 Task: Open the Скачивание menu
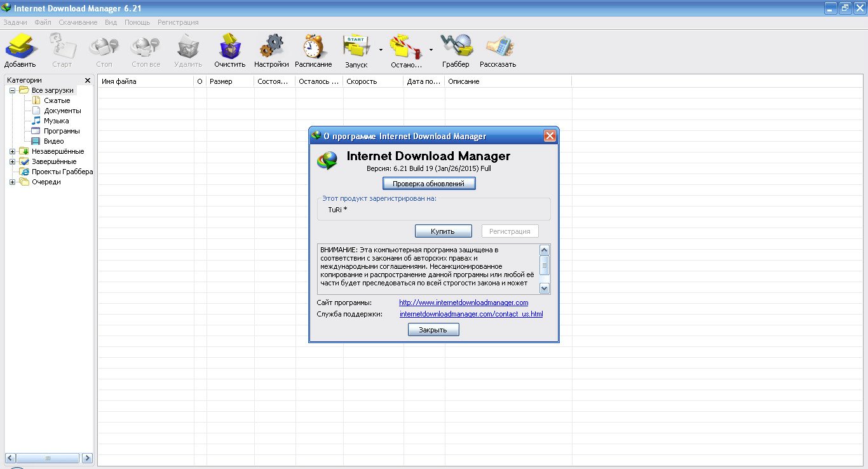click(78, 22)
